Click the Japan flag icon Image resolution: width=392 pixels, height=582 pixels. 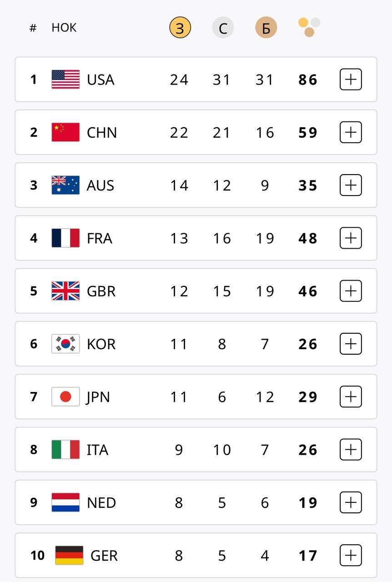coord(65,396)
